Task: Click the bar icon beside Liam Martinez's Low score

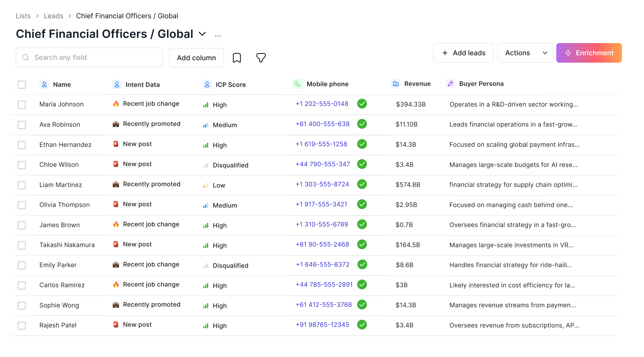Action: coord(206,186)
